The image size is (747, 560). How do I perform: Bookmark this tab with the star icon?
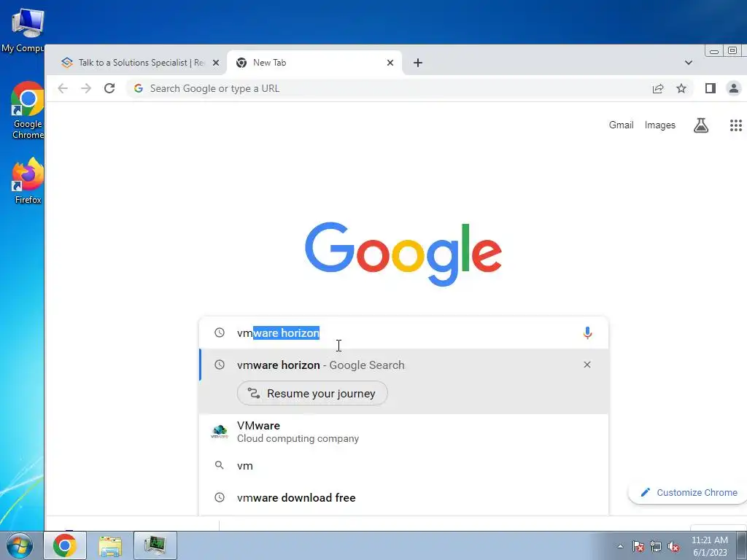click(x=681, y=88)
